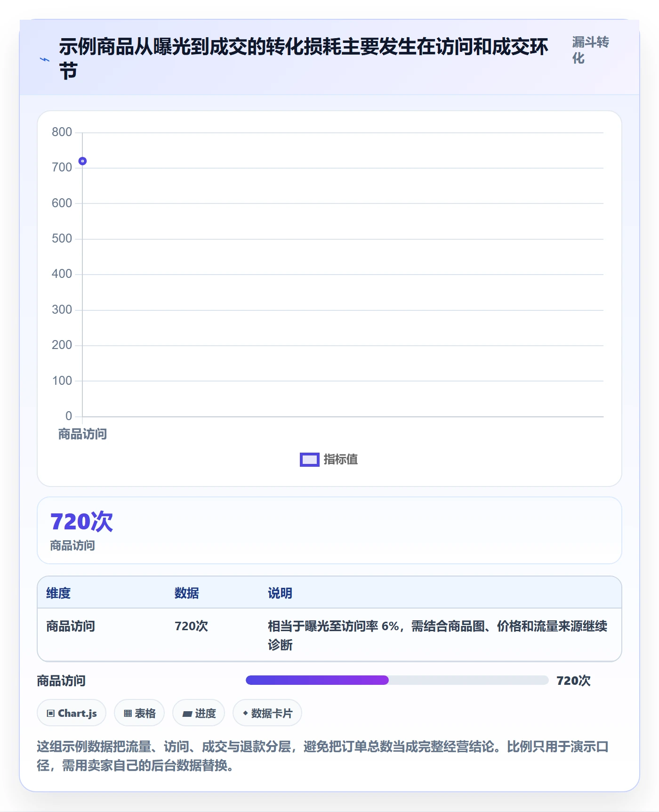
Task: Click the 漏斗转化 tag in the header
Action: point(591,50)
